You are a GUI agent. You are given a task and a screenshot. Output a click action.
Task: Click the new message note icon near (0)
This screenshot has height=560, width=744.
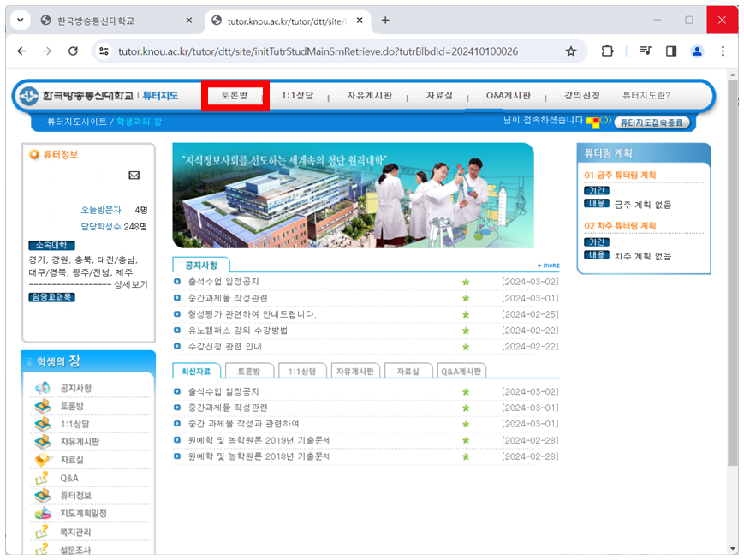(592, 122)
